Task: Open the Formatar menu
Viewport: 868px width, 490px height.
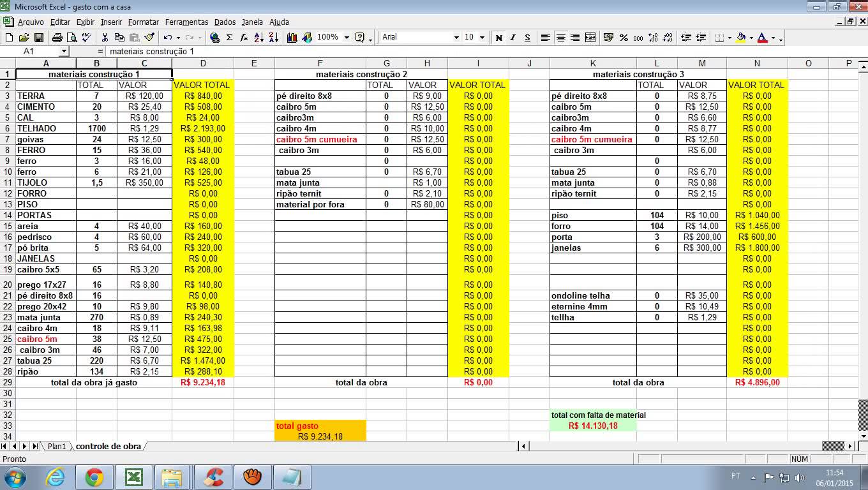Action: pos(144,22)
